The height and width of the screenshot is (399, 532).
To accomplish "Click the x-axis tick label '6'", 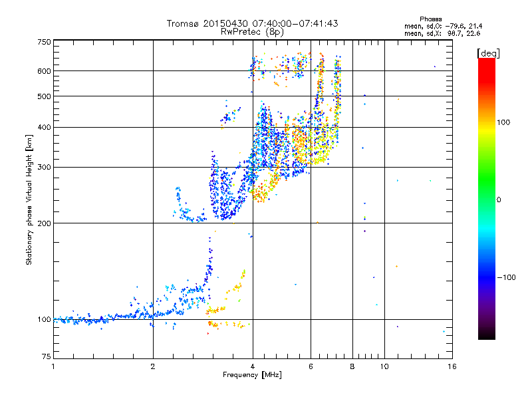I will [311, 366].
